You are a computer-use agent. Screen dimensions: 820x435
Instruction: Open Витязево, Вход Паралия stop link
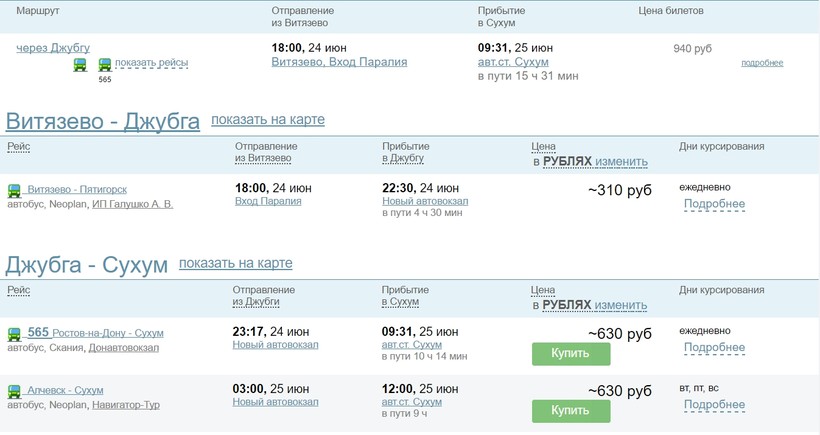pyautogui.click(x=339, y=62)
